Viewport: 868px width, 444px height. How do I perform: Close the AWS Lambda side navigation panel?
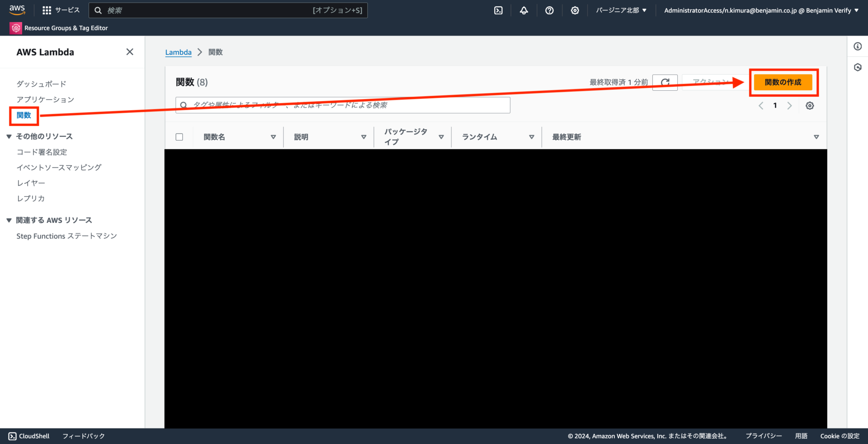pyautogui.click(x=130, y=52)
